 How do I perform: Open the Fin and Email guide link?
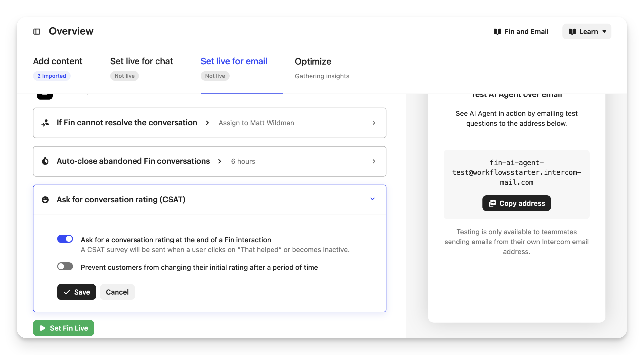521,32
